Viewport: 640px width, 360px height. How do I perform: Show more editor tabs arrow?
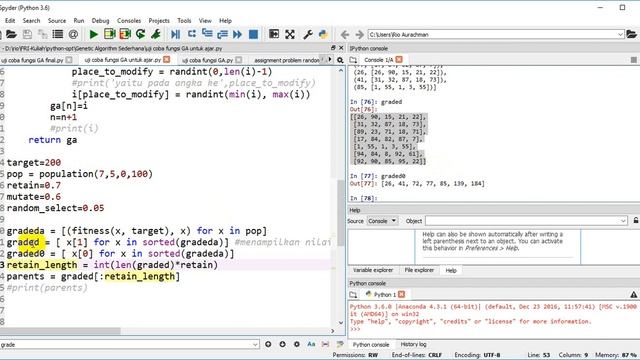click(x=330, y=60)
